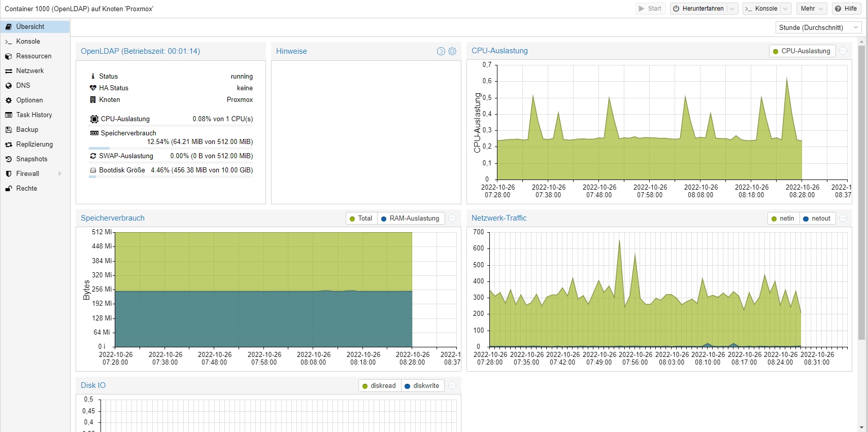Viewport: 868px width, 432px height.
Task: Click the Backup floppy icon
Action: (x=9, y=130)
